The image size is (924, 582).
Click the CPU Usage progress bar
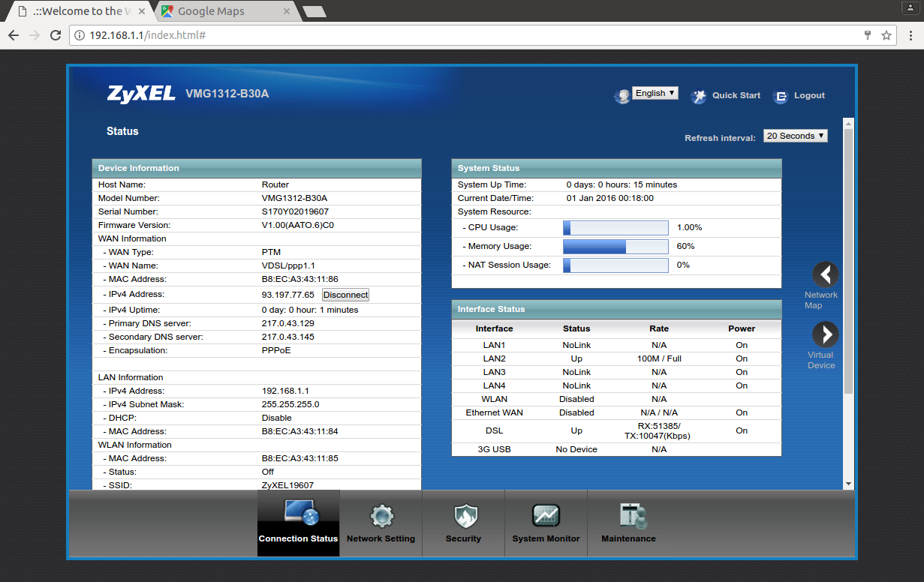tap(615, 228)
